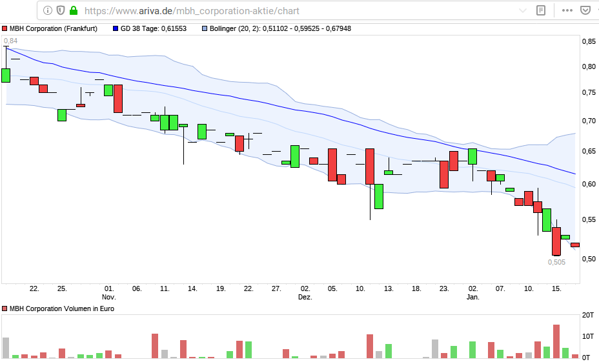Select the Dez. month marker on date axis
This screenshot has width=599, height=364.
305,298
